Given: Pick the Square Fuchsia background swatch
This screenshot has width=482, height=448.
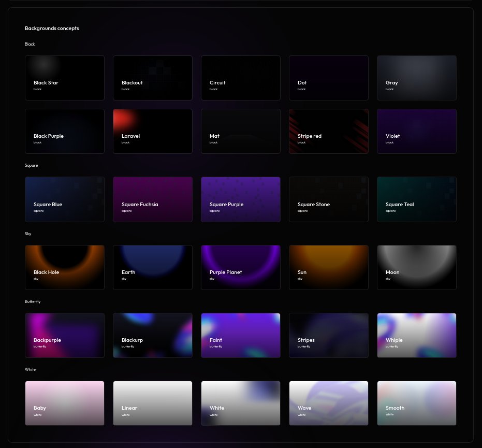Looking at the screenshot, I should (x=153, y=199).
